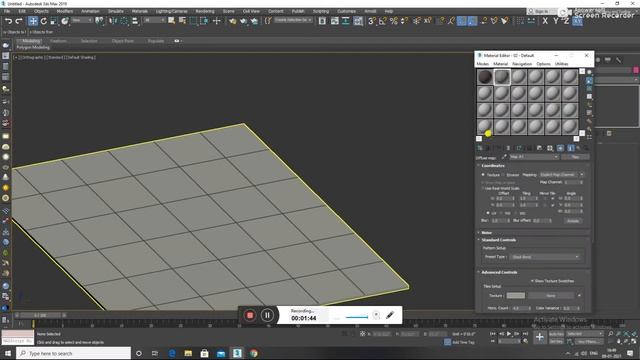Collapse the Standard Controls rollout
Screen dimensions: 640x360
click(498, 240)
